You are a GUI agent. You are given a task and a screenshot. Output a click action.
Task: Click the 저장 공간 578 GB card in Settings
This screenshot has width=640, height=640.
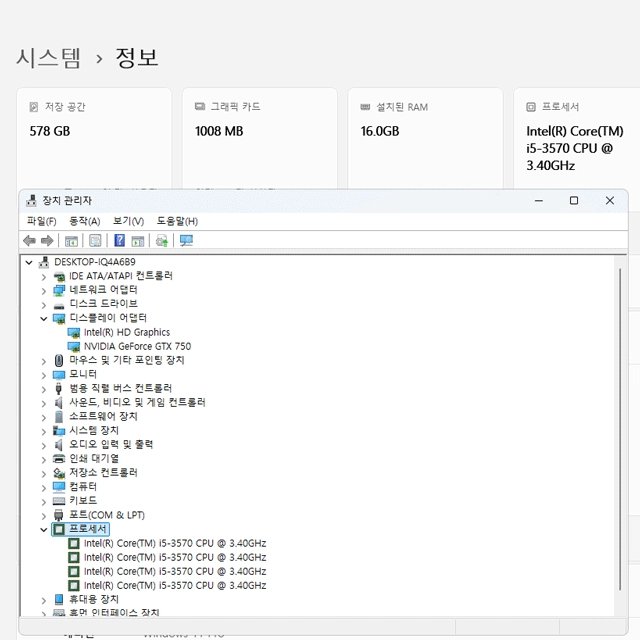click(94, 138)
